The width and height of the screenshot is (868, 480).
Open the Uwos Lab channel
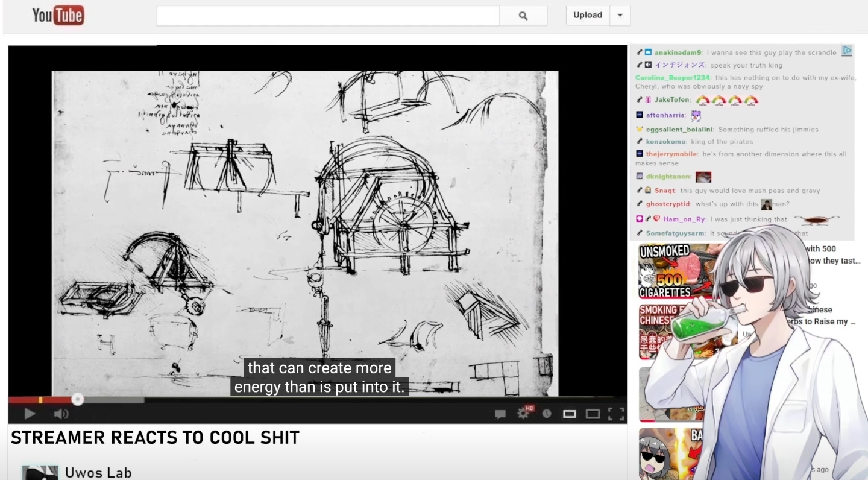(x=98, y=473)
